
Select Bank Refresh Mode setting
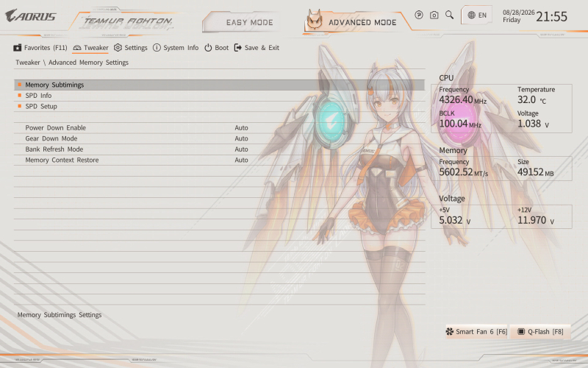(x=54, y=149)
